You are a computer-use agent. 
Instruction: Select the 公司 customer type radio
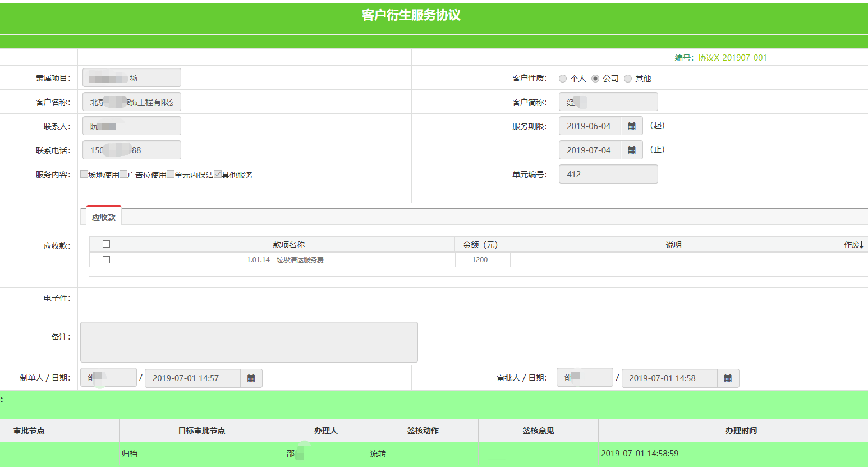pyautogui.click(x=595, y=79)
